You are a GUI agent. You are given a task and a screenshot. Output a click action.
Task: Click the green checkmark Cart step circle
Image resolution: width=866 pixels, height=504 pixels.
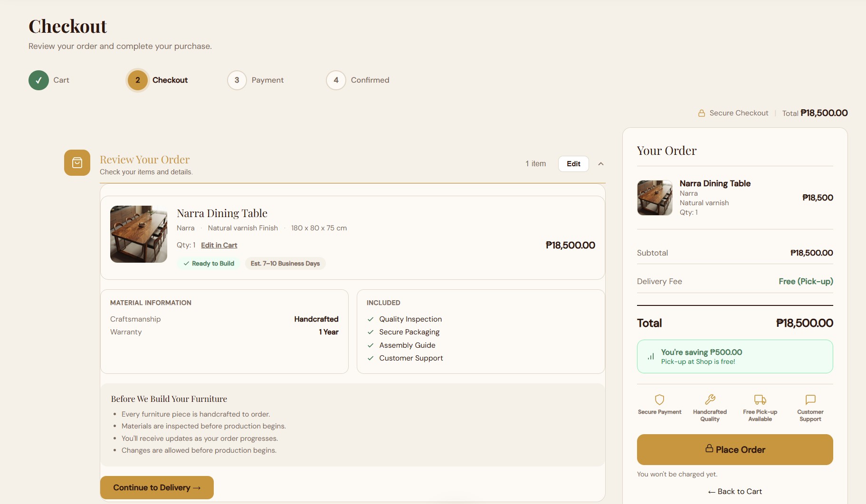(x=38, y=80)
